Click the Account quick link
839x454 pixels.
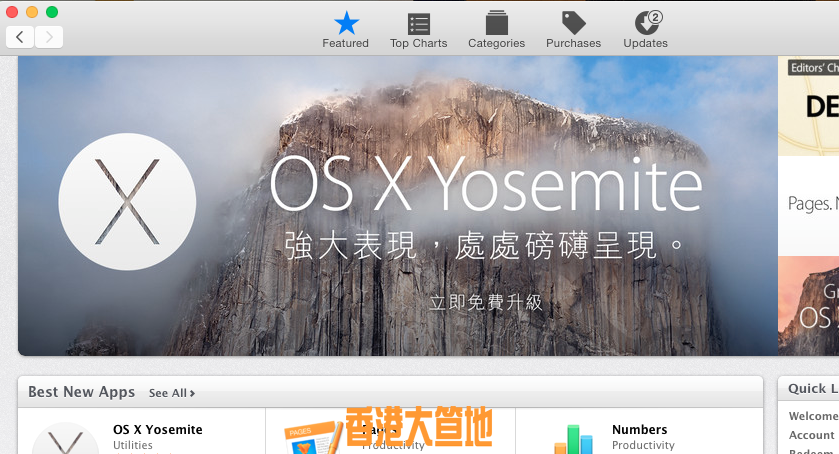[812, 435]
